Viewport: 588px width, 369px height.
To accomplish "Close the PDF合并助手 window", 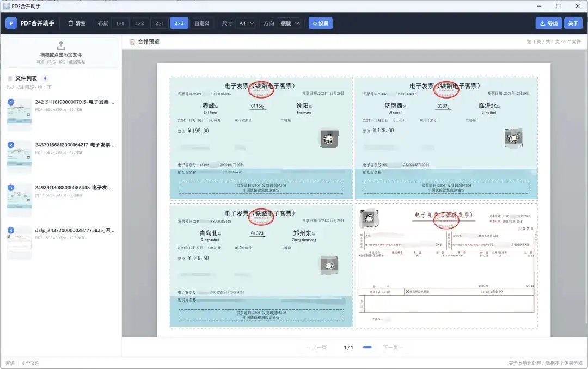I will tap(578, 6).
